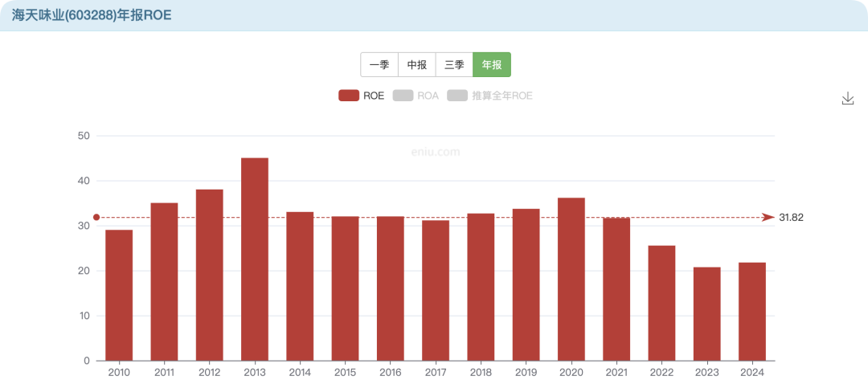Click the average line arrowhead marker
The width and height of the screenshot is (868, 380).
[769, 218]
